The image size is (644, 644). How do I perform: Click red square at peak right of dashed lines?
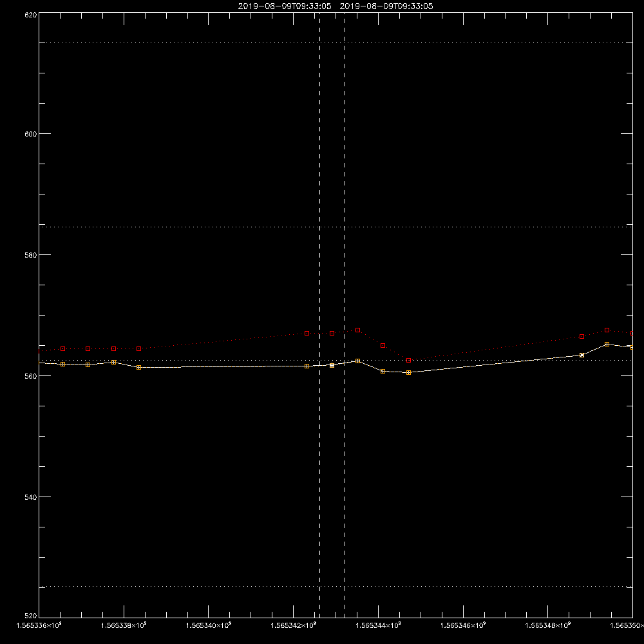click(x=357, y=330)
